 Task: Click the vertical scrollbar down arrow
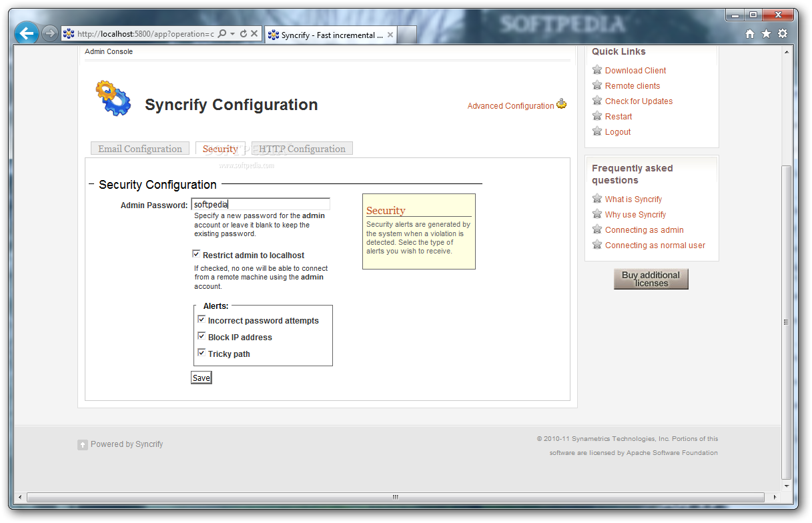(786, 486)
